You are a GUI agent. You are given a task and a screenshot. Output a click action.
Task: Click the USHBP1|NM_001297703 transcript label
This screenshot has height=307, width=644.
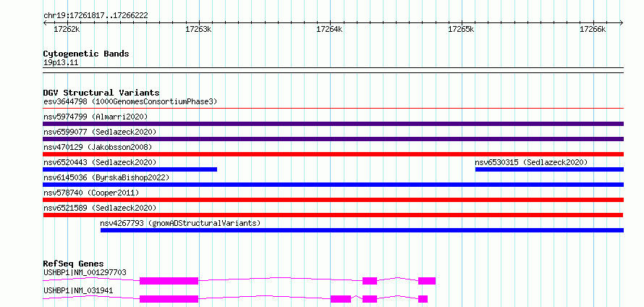pyautogui.click(x=85, y=272)
